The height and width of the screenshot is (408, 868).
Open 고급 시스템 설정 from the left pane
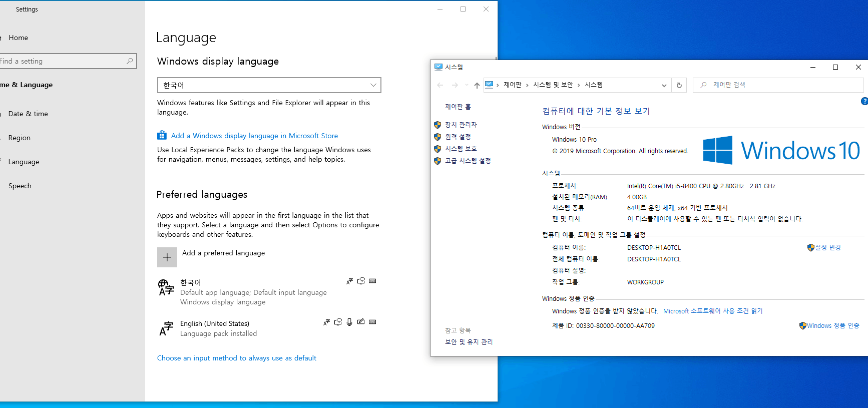click(x=468, y=161)
